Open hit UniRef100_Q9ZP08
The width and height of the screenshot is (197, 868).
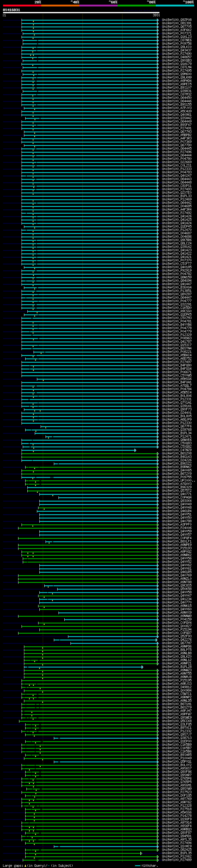click(177, 20)
